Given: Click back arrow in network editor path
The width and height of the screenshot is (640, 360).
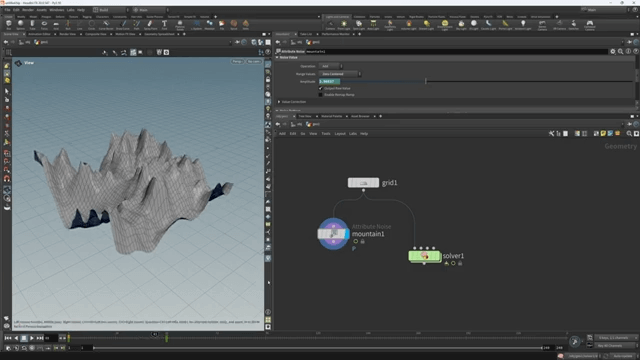Looking at the screenshot, I should point(278,124).
